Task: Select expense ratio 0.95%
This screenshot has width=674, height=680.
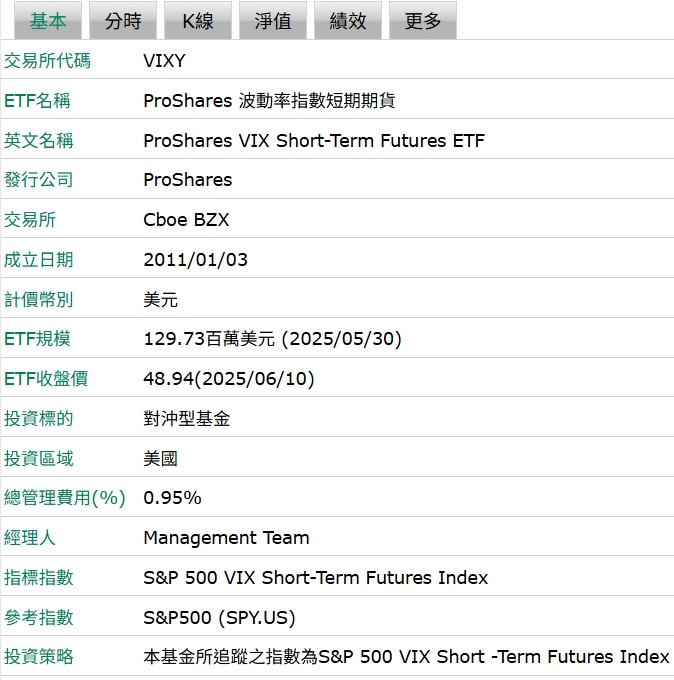Action: tap(173, 498)
